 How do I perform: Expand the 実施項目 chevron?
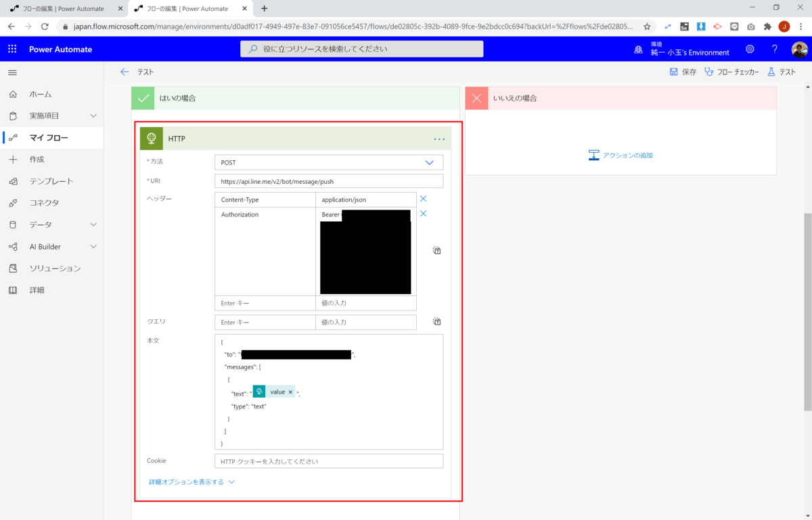(x=93, y=116)
